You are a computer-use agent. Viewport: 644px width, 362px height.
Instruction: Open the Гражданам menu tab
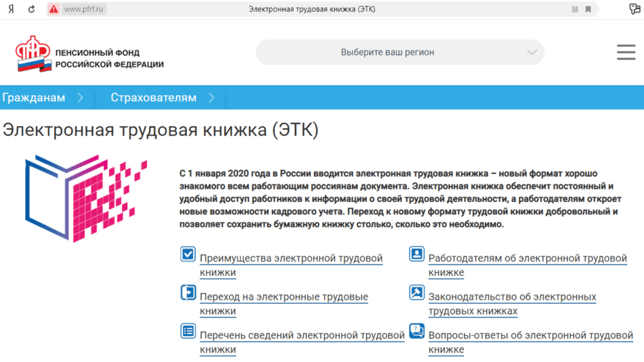point(34,98)
